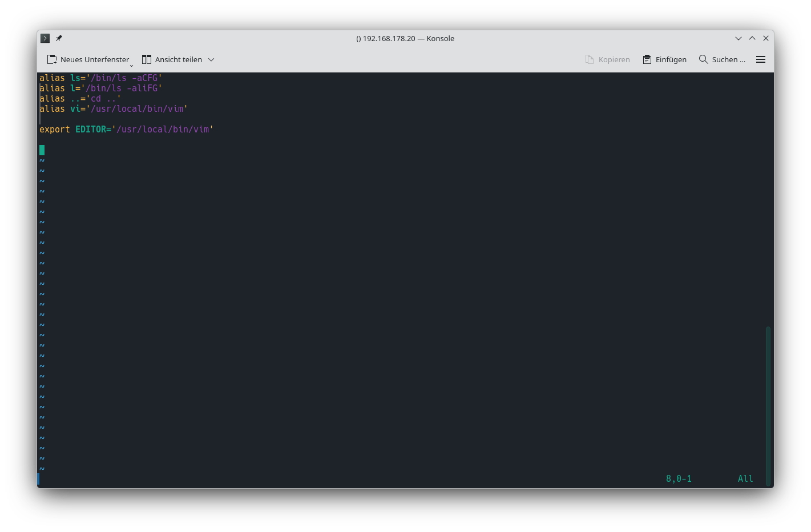Click the green vim cursor block
811x532 pixels.
point(42,150)
